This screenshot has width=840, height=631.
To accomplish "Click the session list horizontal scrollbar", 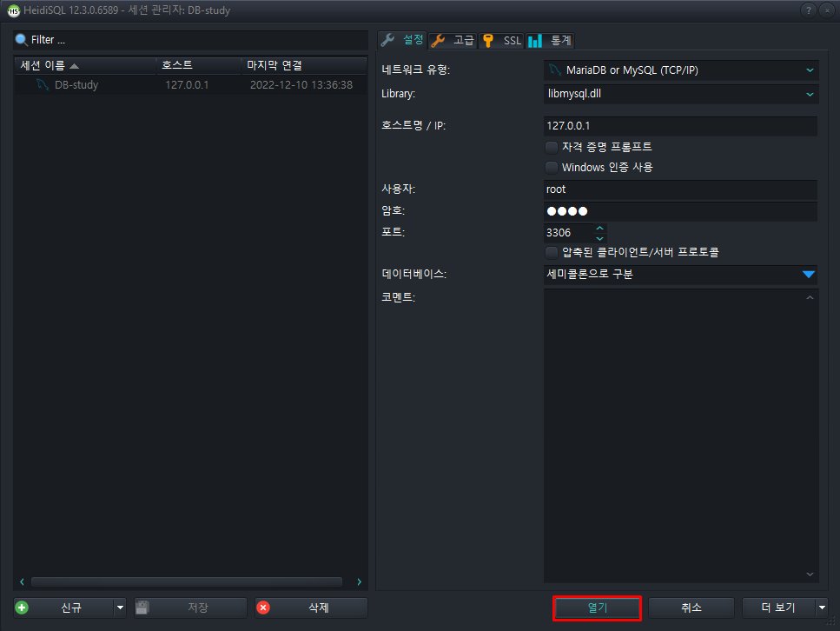I will coord(187,581).
